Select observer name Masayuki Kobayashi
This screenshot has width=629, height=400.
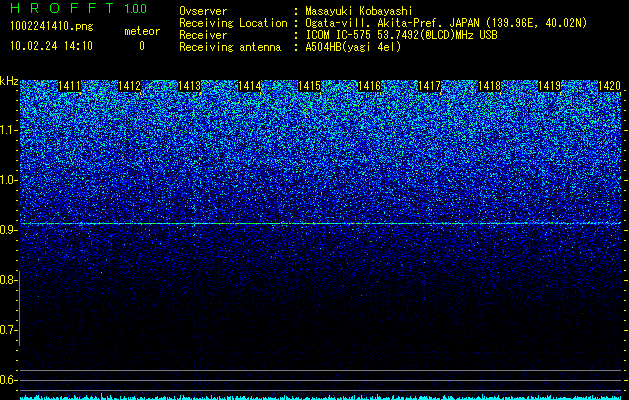[x=359, y=11]
